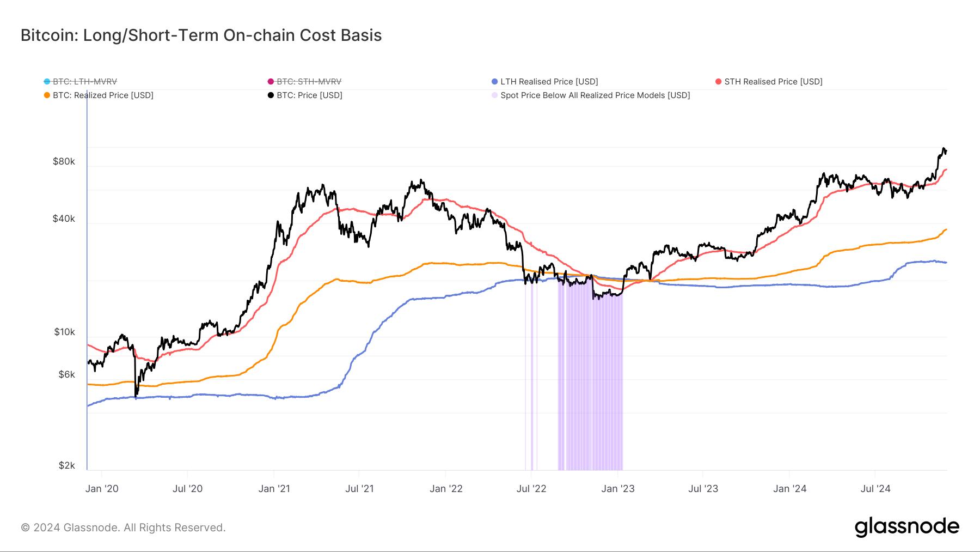Click the lavender Spot Price Below legend dot
Viewport: 980px width, 552px height.
coord(494,95)
